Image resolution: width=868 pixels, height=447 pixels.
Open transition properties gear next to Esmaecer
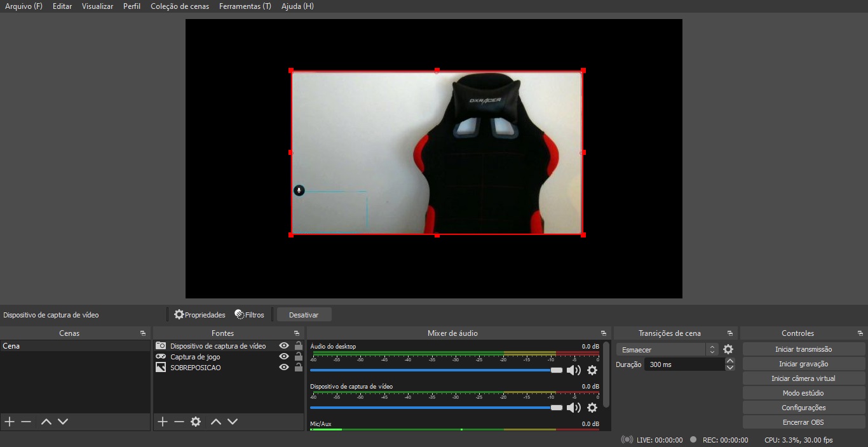tap(728, 349)
